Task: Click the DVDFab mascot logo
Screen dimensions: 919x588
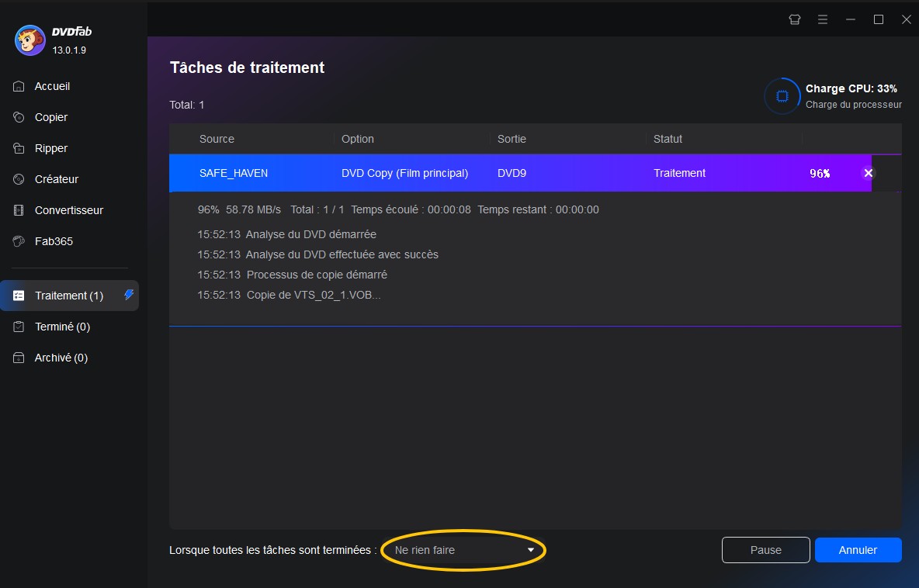Action: click(x=30, y=40)
